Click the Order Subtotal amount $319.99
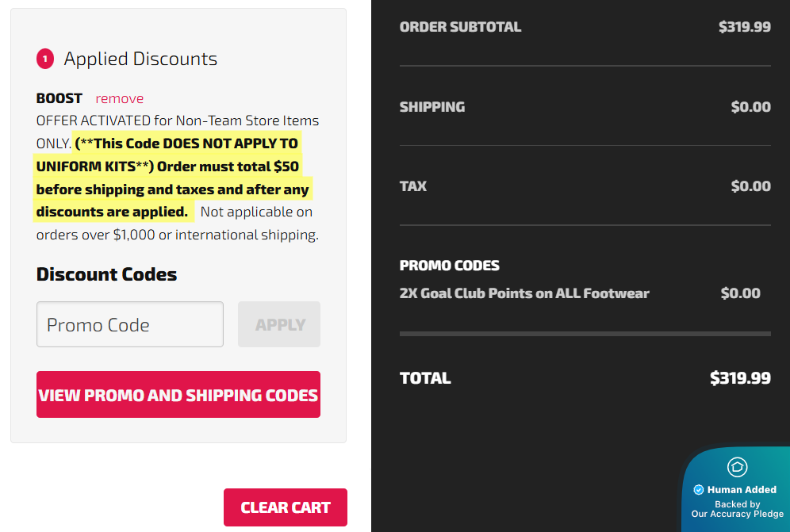The width and height of the screenshot is (790, 532). pyautogui.click(x=744, y=27)
